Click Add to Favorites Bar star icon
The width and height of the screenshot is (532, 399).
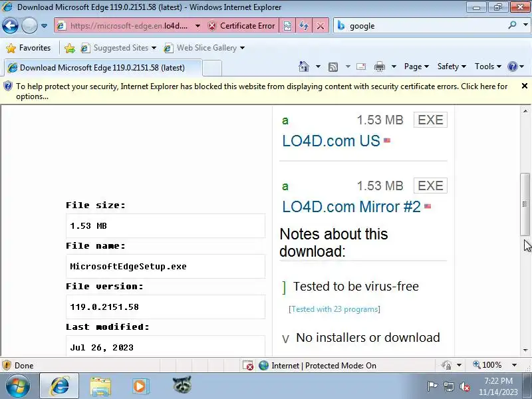(70, 48)
